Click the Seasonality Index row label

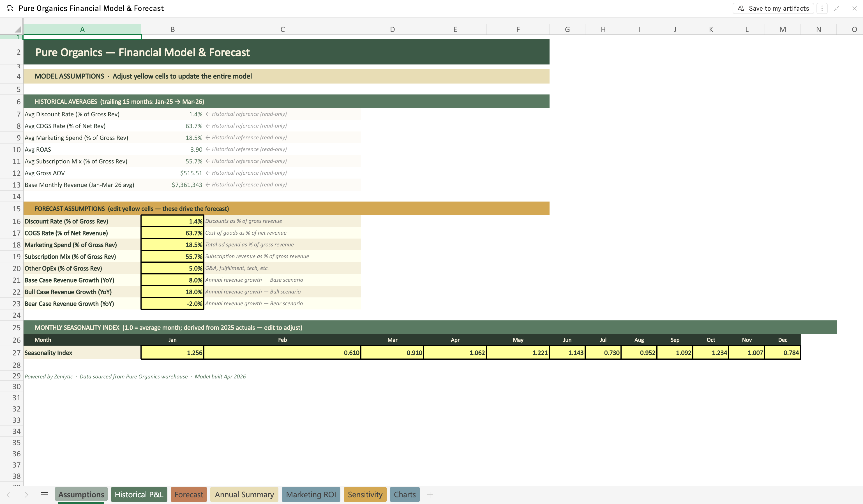click(82, 353)
